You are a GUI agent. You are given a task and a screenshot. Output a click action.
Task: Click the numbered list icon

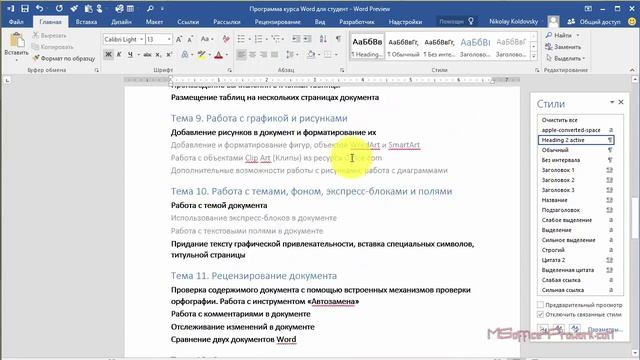tap(258, 39)
